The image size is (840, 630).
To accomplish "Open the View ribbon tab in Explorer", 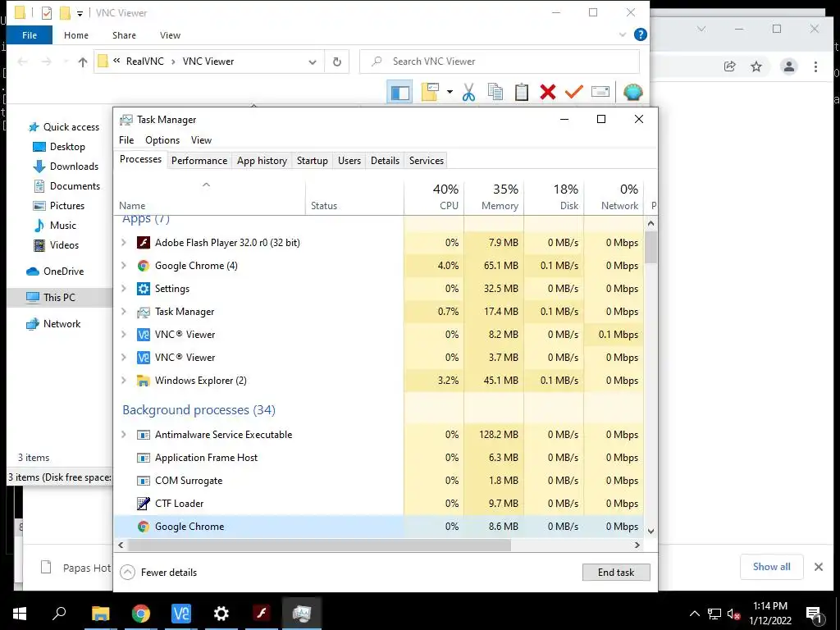I will [x=171, y=35].
